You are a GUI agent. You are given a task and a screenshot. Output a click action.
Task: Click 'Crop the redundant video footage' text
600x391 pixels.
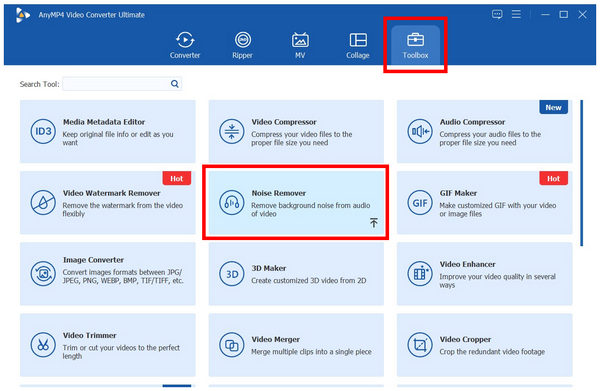click(x=492, y=352)
